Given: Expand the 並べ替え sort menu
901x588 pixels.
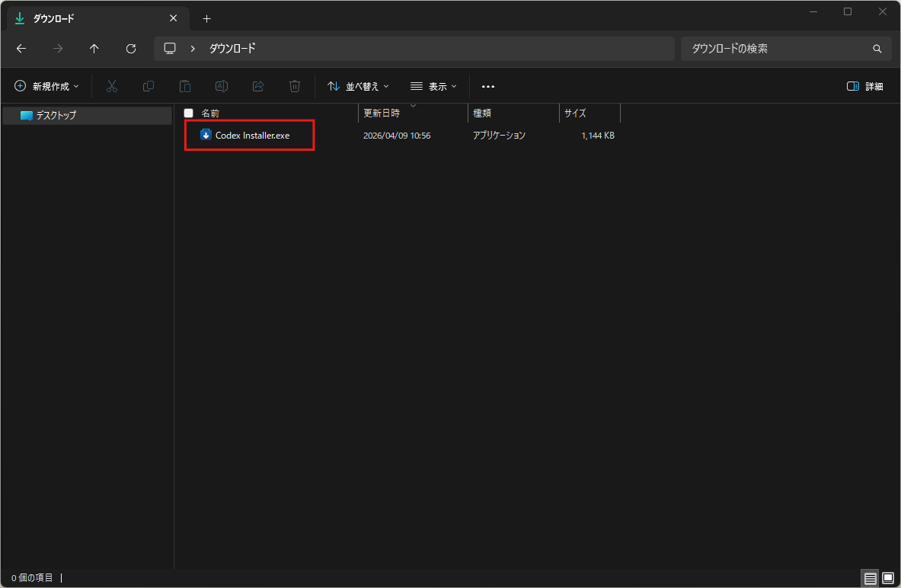Looking at the screenshot, I should pyautogui.click(x=358, y=87).
